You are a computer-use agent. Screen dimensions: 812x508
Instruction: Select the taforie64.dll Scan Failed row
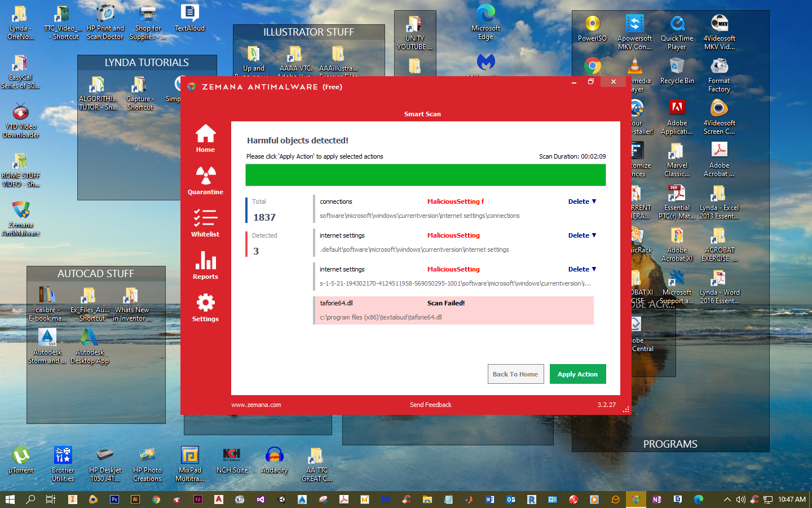(x=453, y=310)
